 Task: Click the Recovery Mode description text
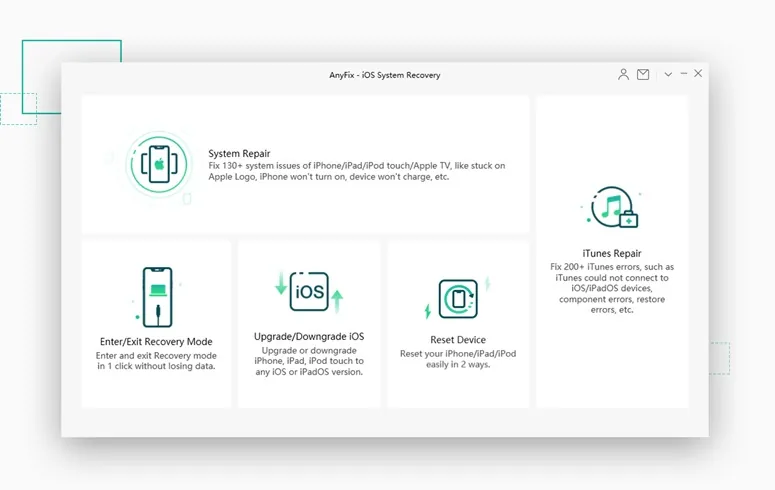click(x=156, y=361)
